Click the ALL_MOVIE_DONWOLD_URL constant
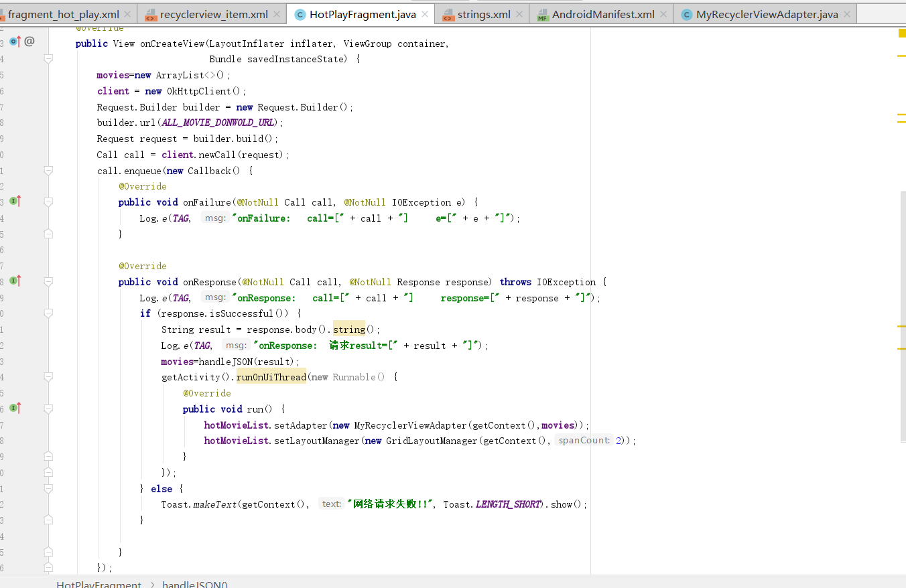The height and width of the screenshot is (588, 906). point(218,123)
